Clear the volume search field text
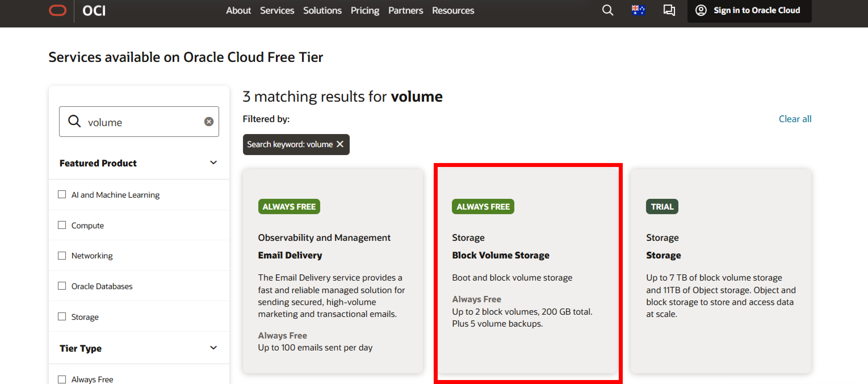The width and height of the screenshot is (868, 384). pyautogui.click(x=209, y=122)
